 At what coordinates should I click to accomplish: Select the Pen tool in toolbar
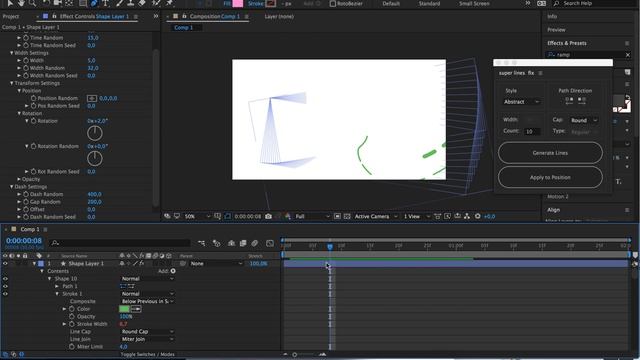tap(94, 3)
